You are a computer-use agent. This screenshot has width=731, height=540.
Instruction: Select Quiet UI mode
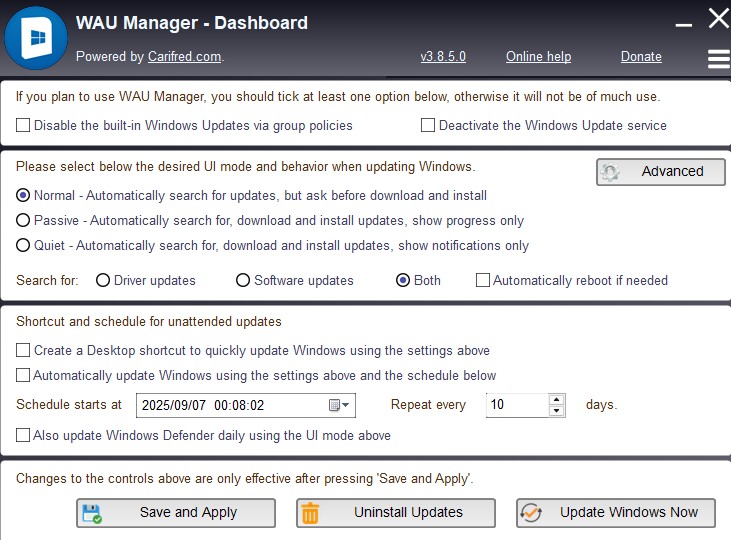[x=23, y=245]
